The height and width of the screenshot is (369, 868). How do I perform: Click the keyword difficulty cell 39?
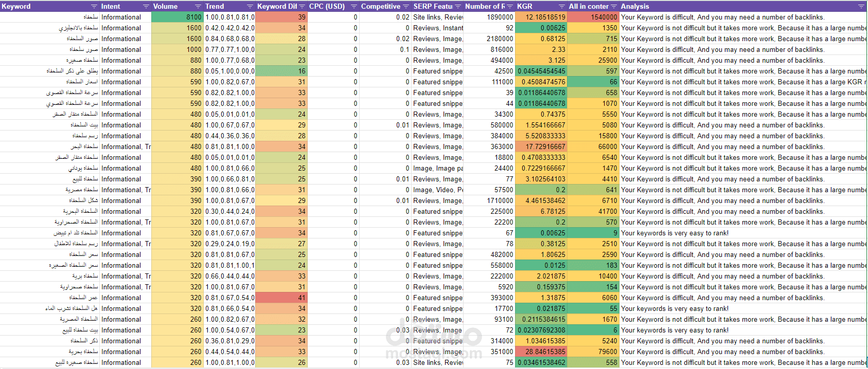tap(281, 17)
